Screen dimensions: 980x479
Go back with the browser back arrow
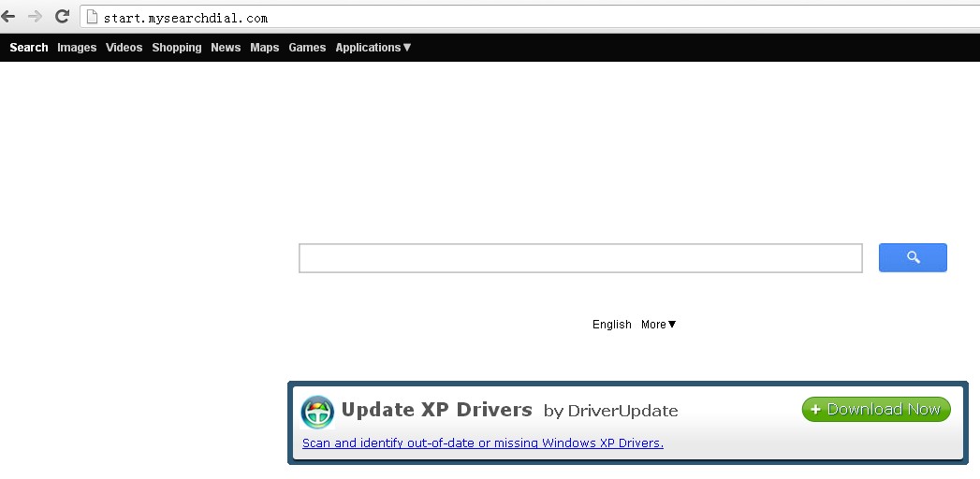pos(8,16)
